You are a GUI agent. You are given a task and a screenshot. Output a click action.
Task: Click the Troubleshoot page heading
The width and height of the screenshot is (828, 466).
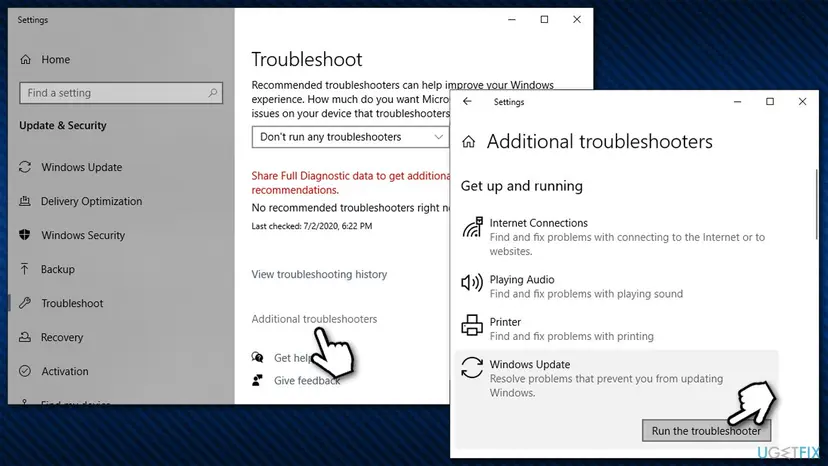(307, 59)
